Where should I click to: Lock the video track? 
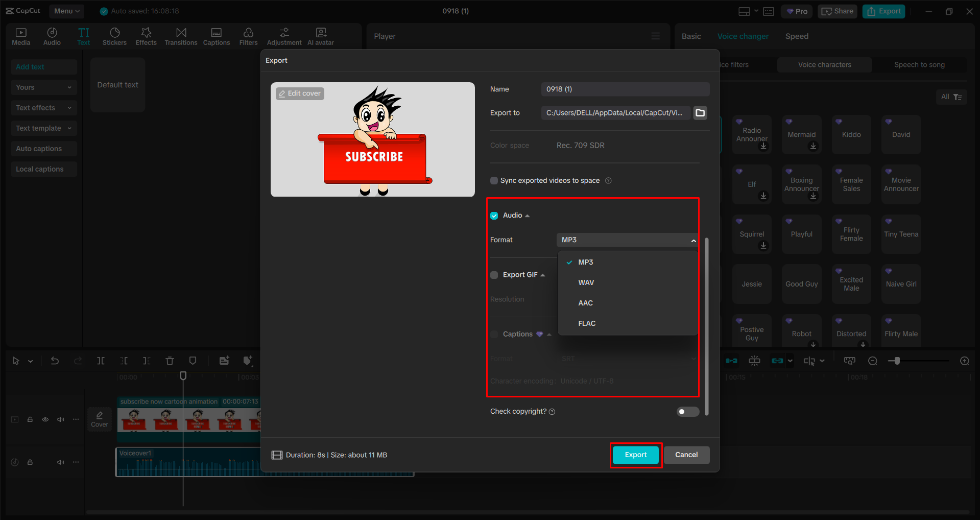tap(30, 419)
